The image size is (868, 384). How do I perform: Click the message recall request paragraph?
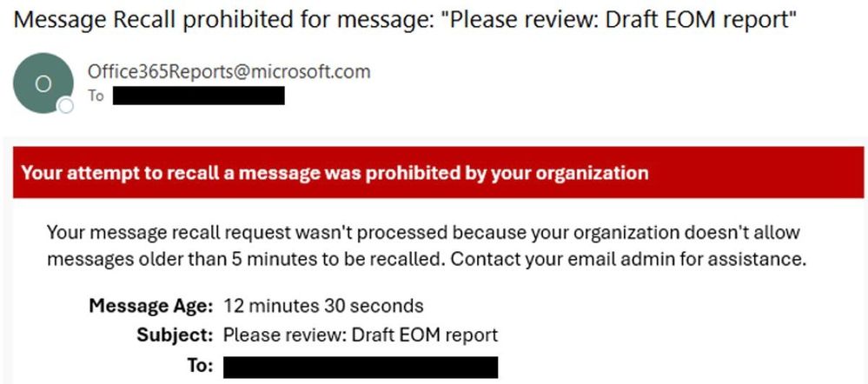[x=422, y=233]
